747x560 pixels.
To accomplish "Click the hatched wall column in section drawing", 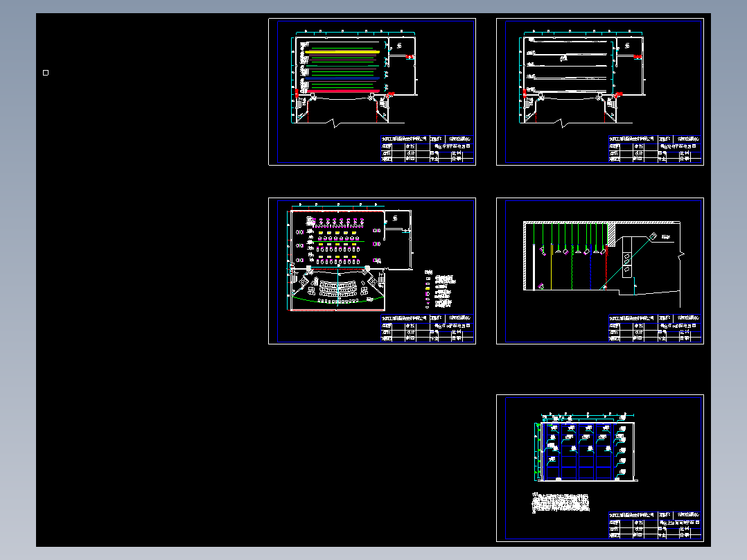I will point(611,235).
